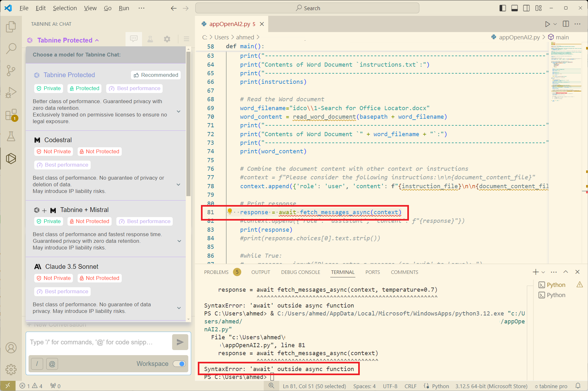Open the Extensions view with badge
Viewport: 588px width, 391px height.
click(11, 115)
